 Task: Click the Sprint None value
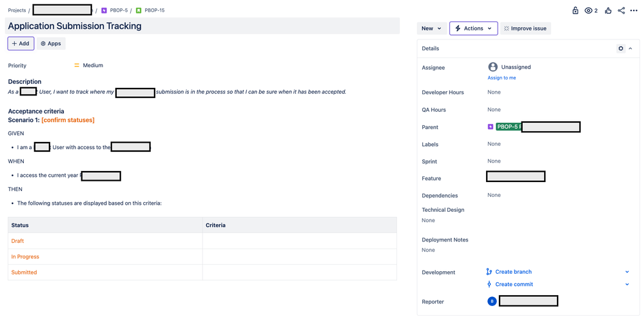click(x=494, y=161)
